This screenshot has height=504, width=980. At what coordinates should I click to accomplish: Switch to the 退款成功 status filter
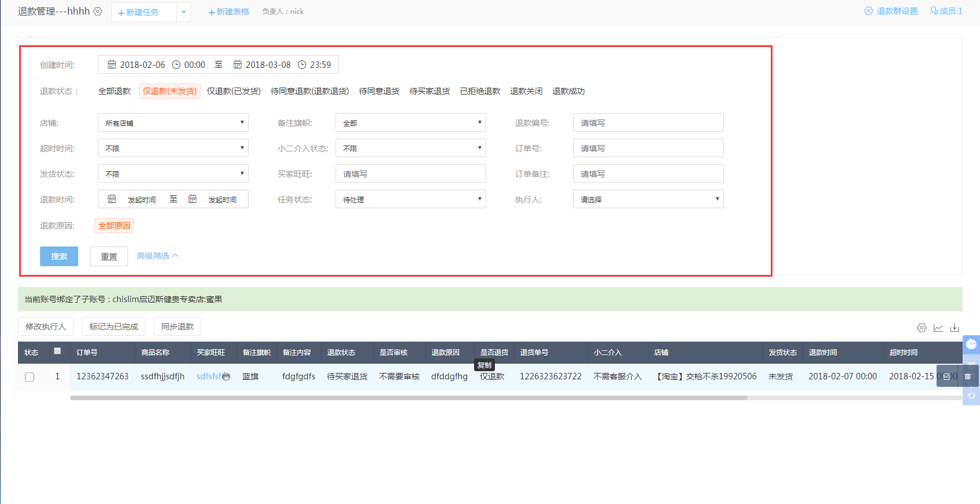point(568,91)
